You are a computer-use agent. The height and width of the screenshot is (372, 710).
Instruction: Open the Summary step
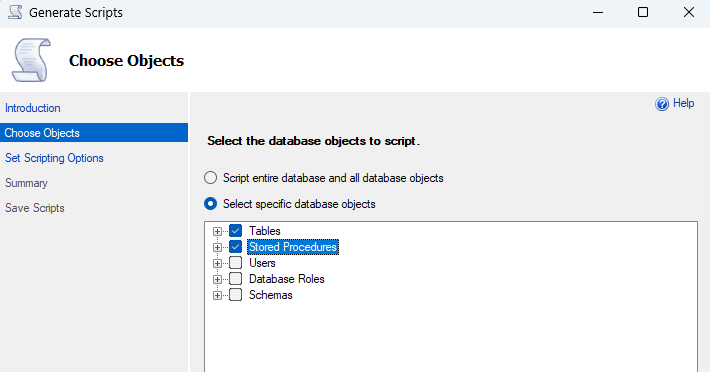(x=26, y=183)
